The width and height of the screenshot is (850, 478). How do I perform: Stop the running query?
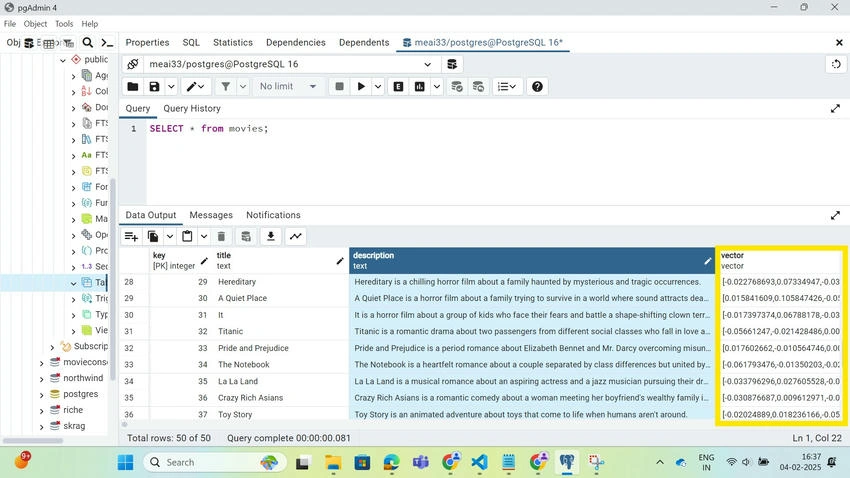coord(339,87)
